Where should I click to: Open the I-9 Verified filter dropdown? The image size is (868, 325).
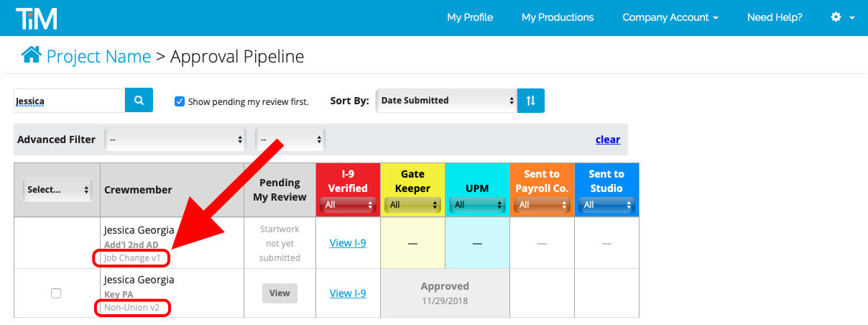[x=348, y=205]
